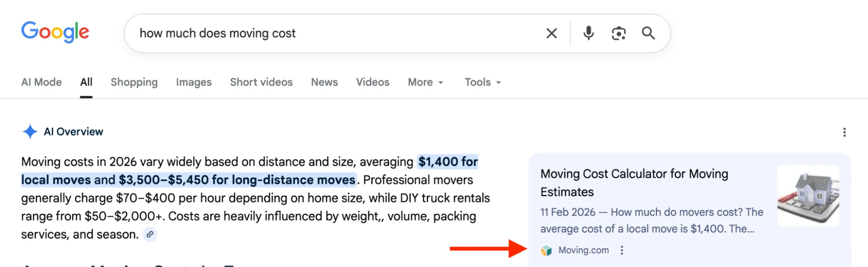868x267 pixels.
Task: Expand the Tools dropdown
Action: click(x=483, y=82)
